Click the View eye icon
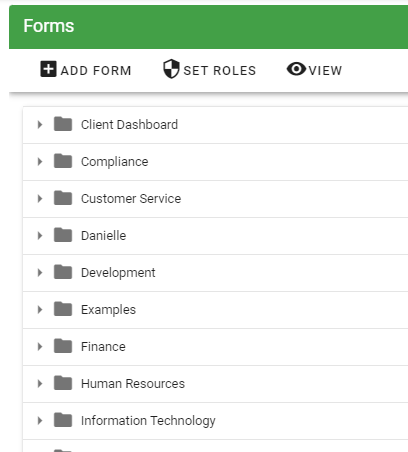Viewport: 408px width, 452px height. [296, 69]
